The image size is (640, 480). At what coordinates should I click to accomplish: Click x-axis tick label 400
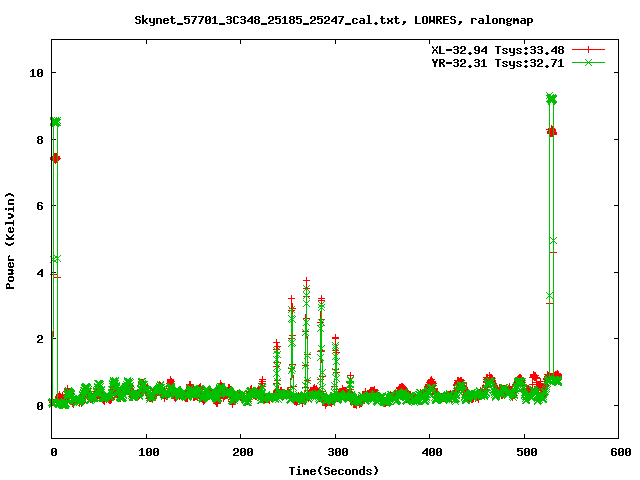tap(432, 452)
